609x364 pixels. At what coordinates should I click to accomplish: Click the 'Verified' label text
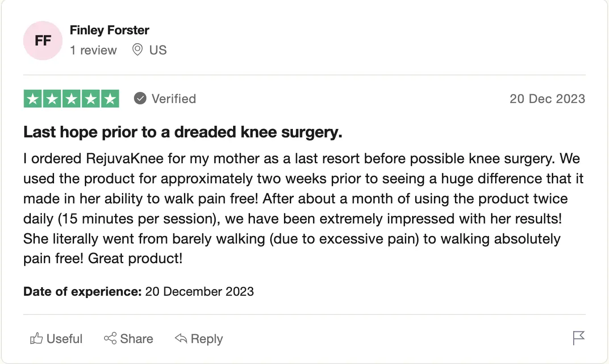[x=174, y=99]
